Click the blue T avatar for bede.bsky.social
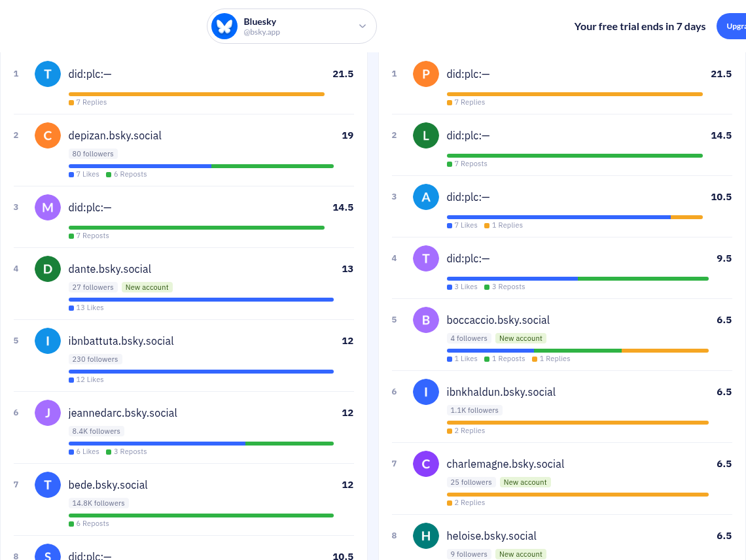This screenshot has height=560, width=746. (x=48, y=484)
